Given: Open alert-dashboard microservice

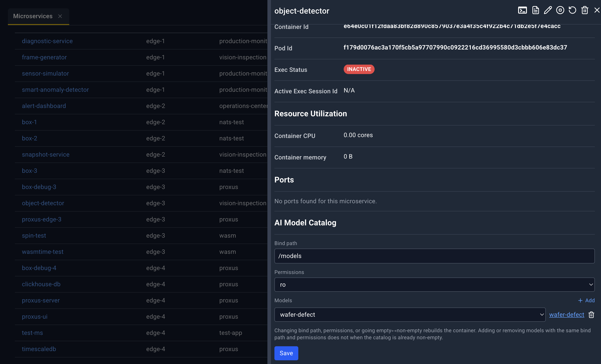Looking at the screenshot, I should (44, 106).
